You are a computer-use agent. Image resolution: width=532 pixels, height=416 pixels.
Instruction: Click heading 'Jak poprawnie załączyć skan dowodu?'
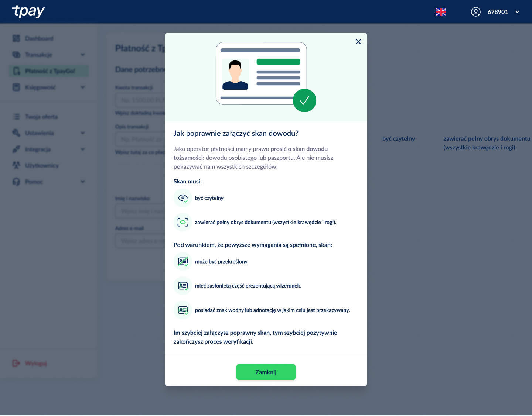point(236,133)
